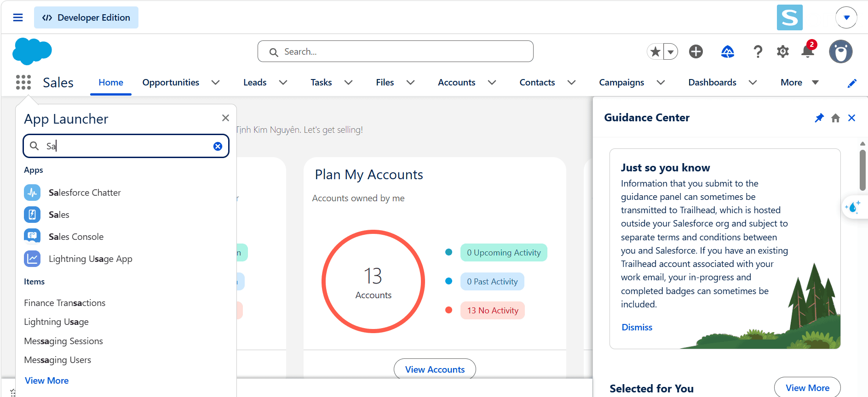
Task: Click the blue S extension icon
Action: point(790,17)
